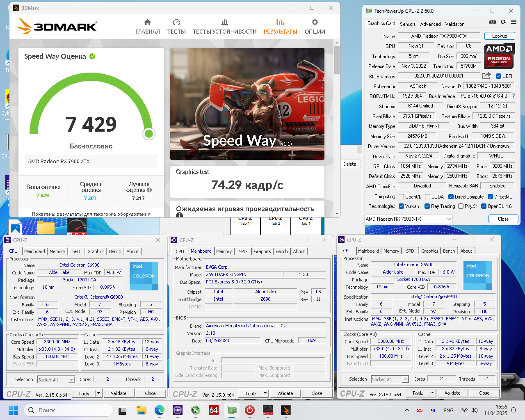Click the BIOS export share icon in GPU-Z
Viewport: 525px width, 420px height.
(486, 76)
